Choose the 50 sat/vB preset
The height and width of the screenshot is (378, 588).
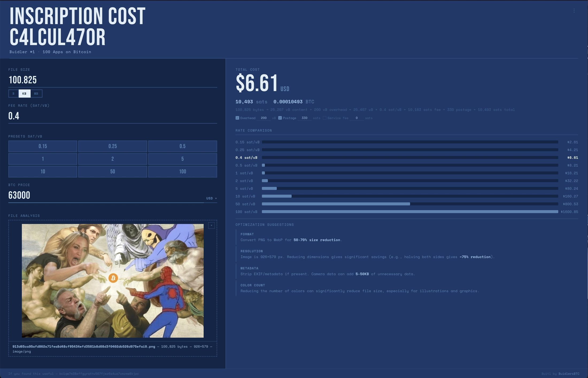(x=113, y=171)
